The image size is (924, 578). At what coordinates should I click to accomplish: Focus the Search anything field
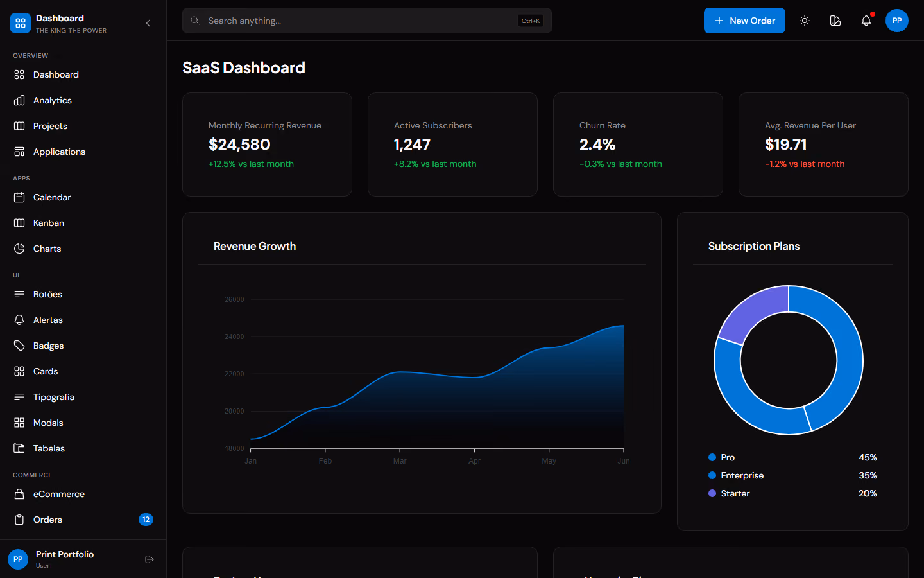click(x=367, y=21)
